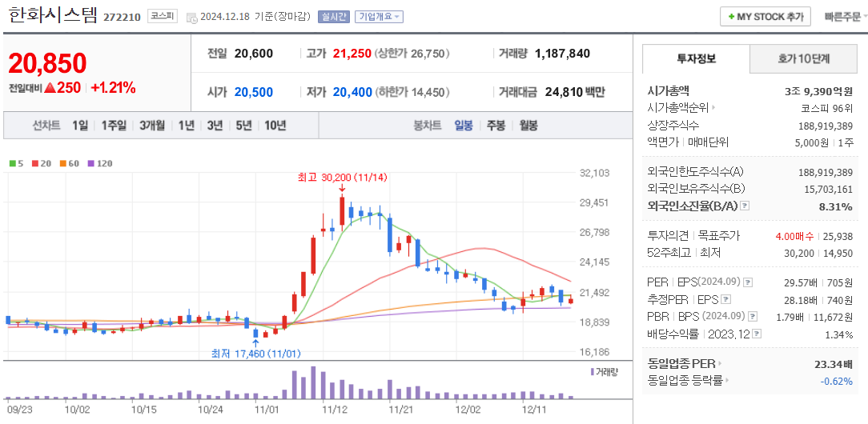Screen dimensions: 868x424
Task: Expand the 기업개요 dropdown
Action: (379, 17)
